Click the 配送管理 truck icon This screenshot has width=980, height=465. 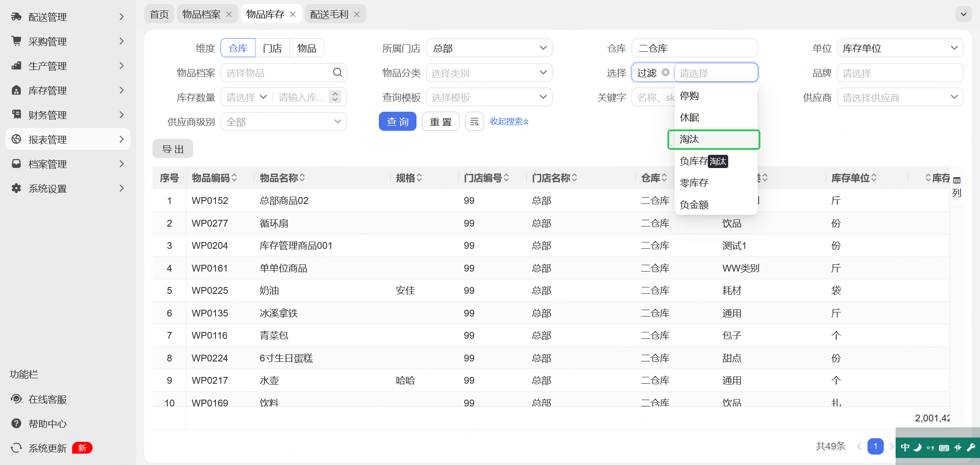pyautogui.click(x=16, y=17)
